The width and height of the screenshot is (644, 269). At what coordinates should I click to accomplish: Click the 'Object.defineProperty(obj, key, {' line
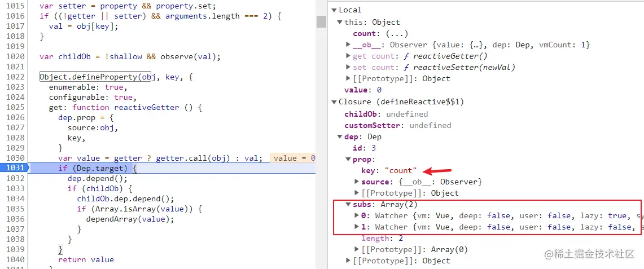click(116, 77)
